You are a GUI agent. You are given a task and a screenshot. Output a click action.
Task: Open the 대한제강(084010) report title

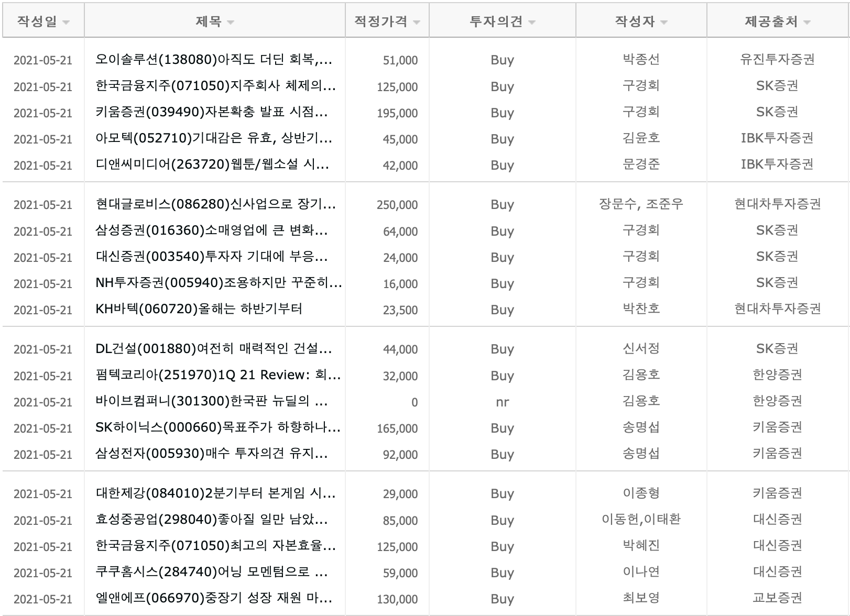(x=215, y=493)
